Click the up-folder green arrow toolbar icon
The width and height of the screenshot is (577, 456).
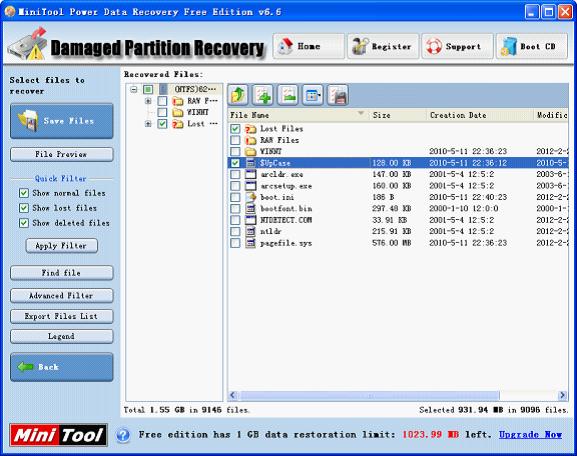click(x=238, y=95)
